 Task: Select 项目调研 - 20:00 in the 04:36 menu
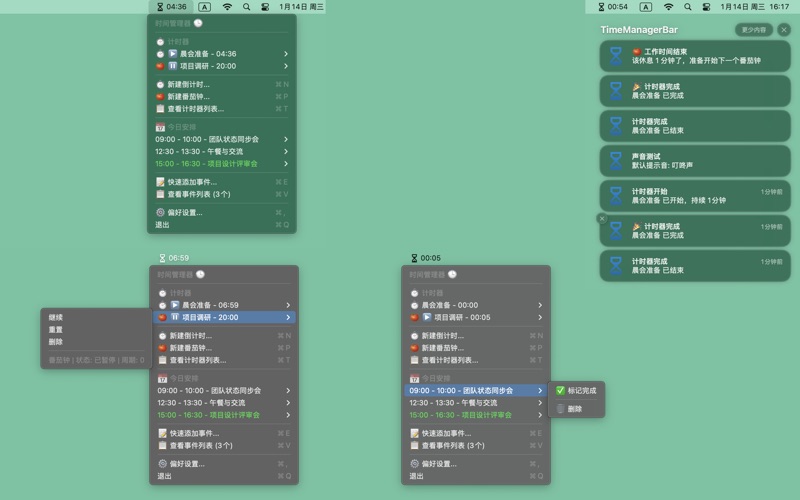(x=222, y=66)
